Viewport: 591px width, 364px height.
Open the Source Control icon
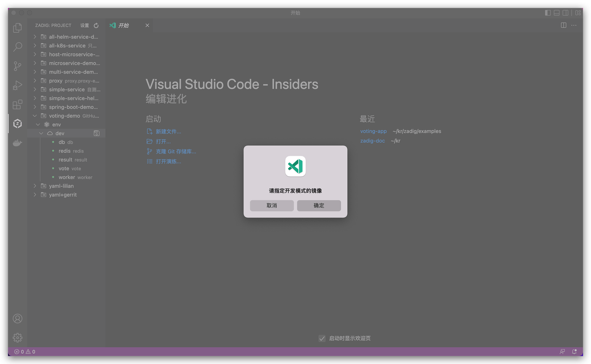(x=17, y=66)
